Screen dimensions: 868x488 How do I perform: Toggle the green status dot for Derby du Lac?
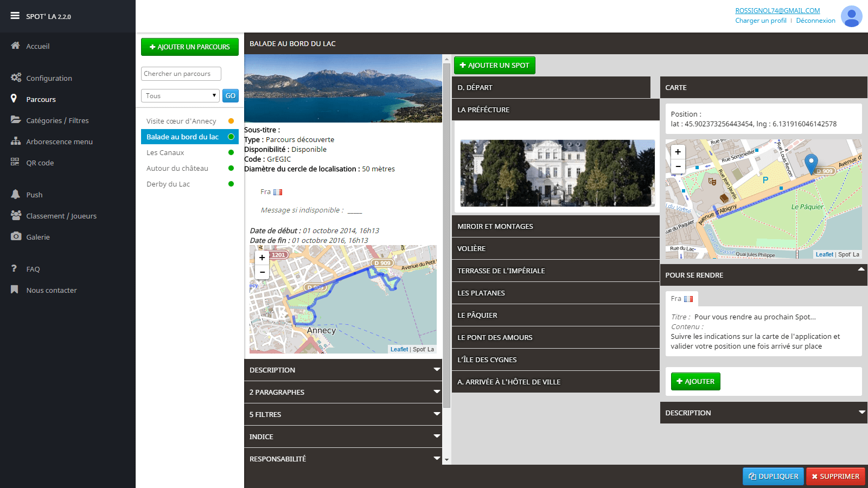(x=231, y=184)
